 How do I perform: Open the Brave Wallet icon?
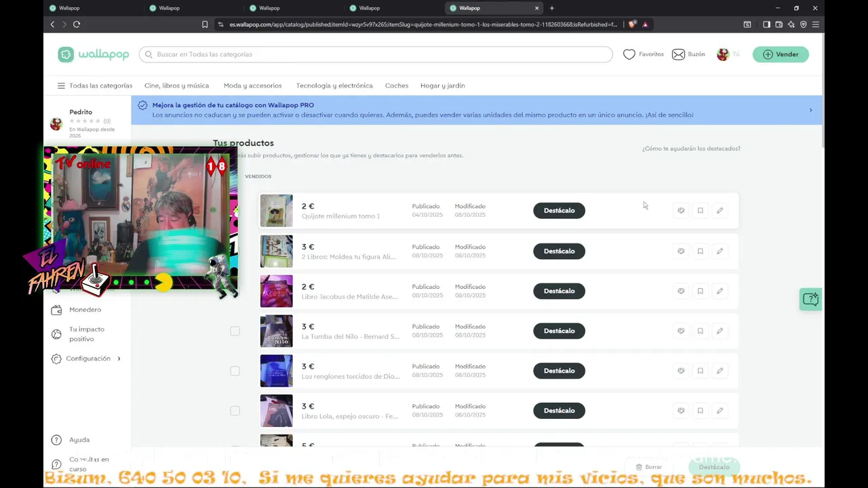(778, 24)
